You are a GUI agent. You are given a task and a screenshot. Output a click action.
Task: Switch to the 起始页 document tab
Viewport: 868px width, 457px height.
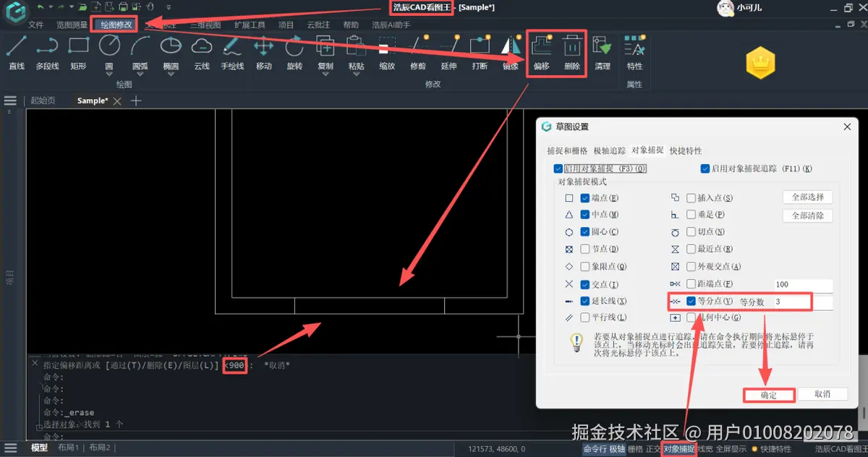pos(43,101)
